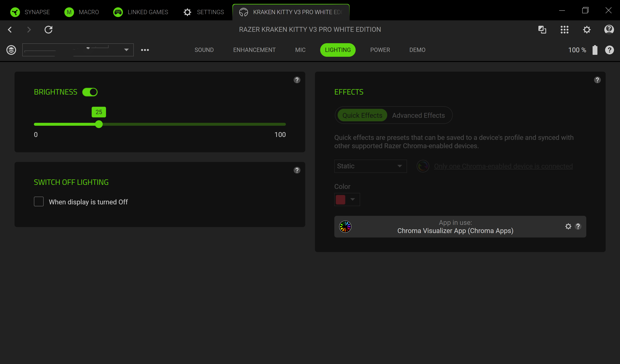Screen dimensions: 620x364
Task: Open the Synapse tab
Action: coord(30,12)
